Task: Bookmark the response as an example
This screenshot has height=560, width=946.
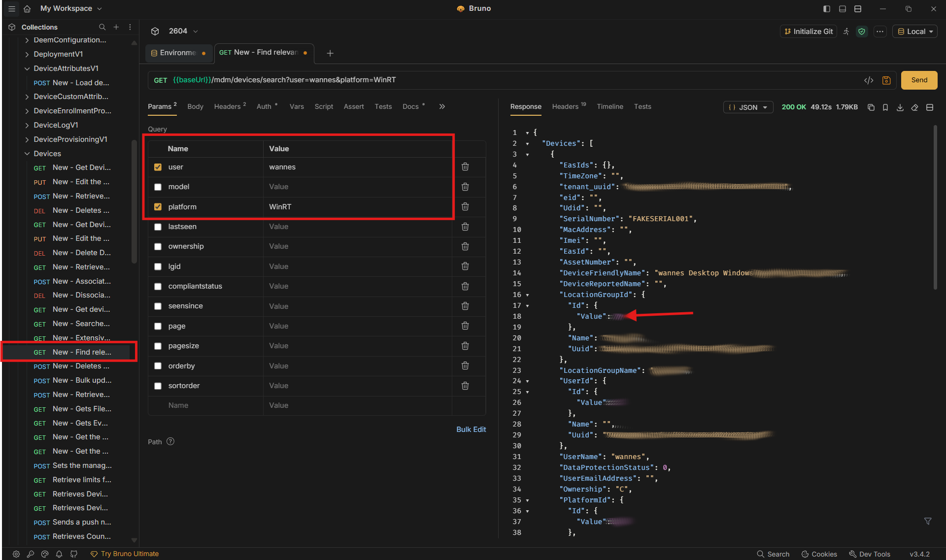Action: (885, 107)
